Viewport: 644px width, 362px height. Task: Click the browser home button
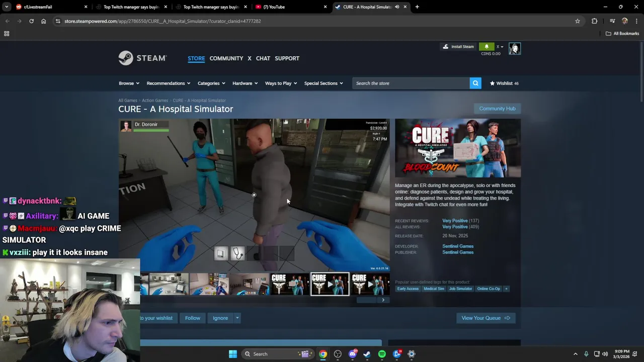click(x=43, y=21)
